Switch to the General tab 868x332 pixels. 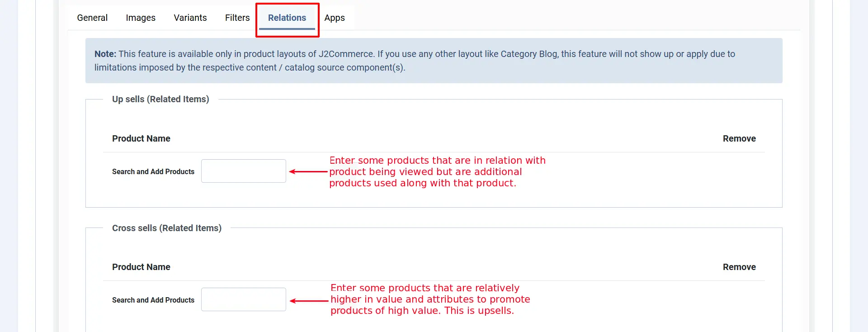point(92,18)
